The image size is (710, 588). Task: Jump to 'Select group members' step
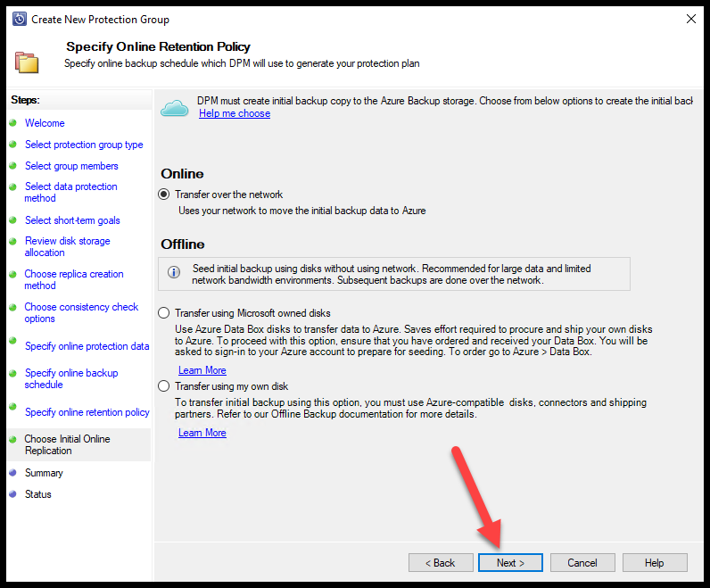coord(71,166)
